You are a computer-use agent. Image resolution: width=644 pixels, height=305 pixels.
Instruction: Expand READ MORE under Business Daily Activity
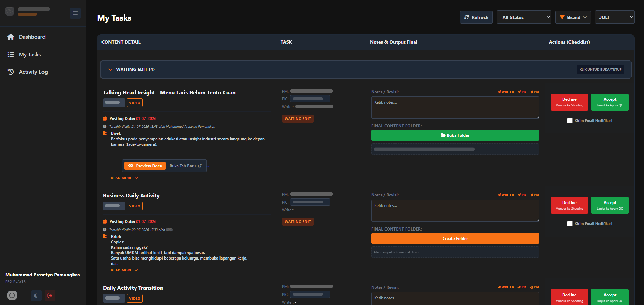[x=124, y=270]
